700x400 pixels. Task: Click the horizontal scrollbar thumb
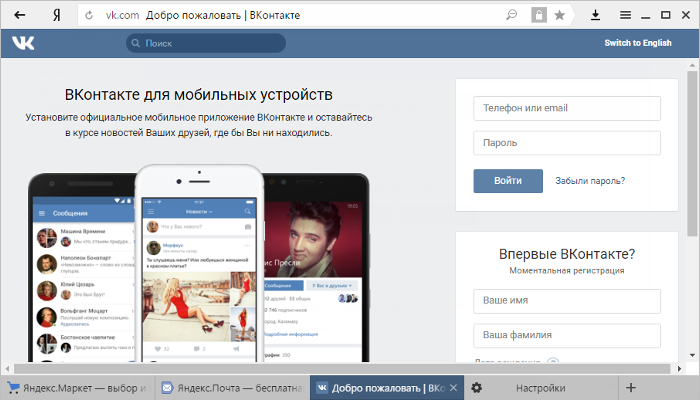click(342, 369)
